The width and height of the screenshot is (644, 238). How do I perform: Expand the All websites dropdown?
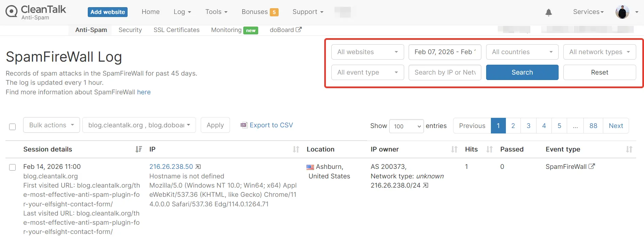367,52
